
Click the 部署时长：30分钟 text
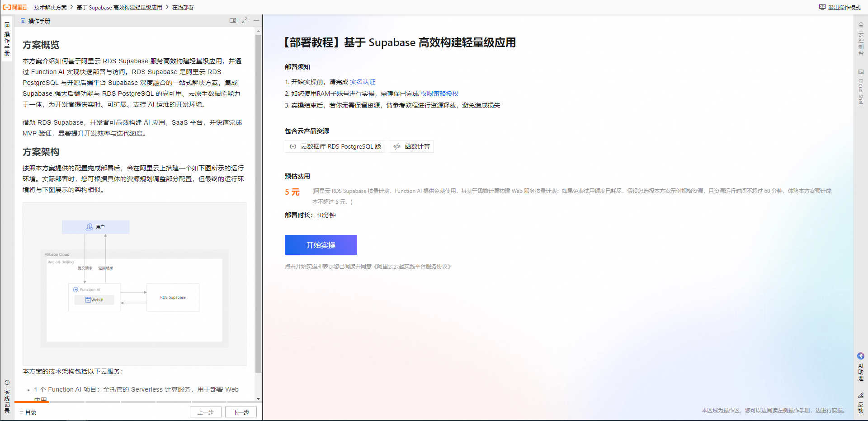[310, 215]
